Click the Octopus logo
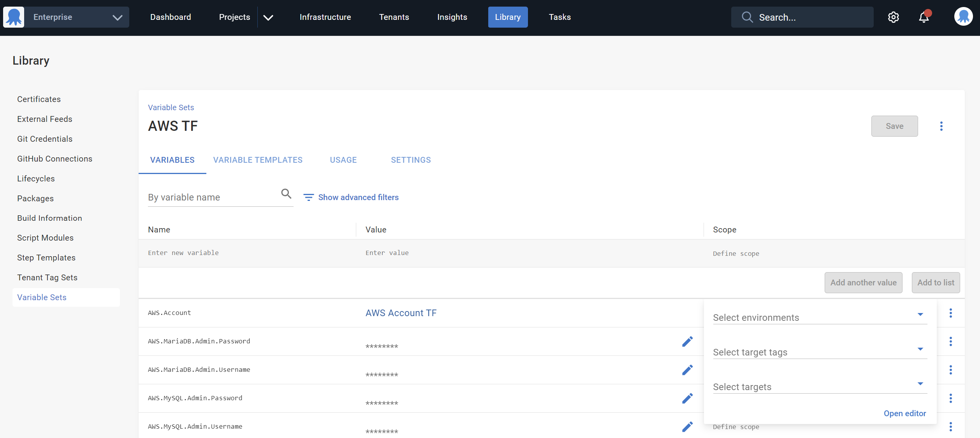This screenshot has width=980, height=438. click(x=14, y=17)
